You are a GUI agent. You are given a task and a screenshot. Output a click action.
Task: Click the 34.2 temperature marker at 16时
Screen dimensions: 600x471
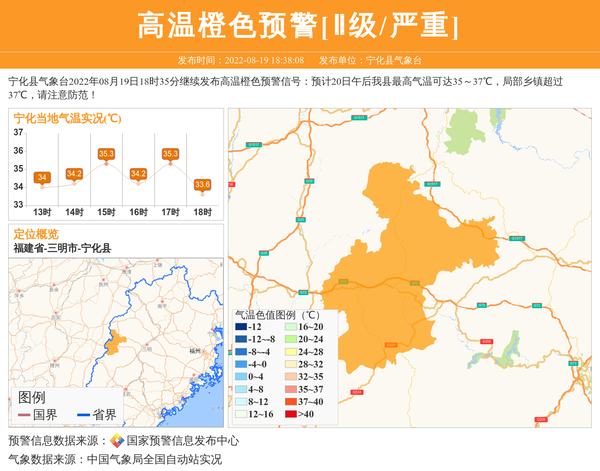pyautogui.click(x=138, y=174)
